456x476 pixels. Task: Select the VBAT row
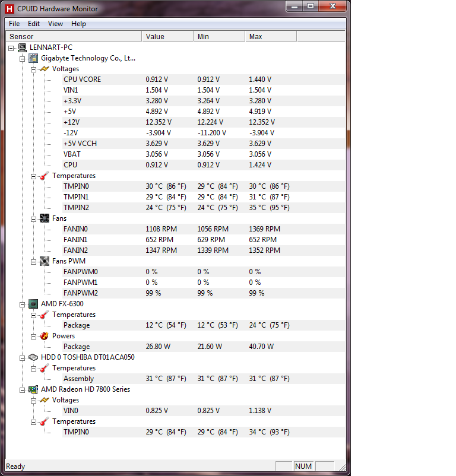204,154
